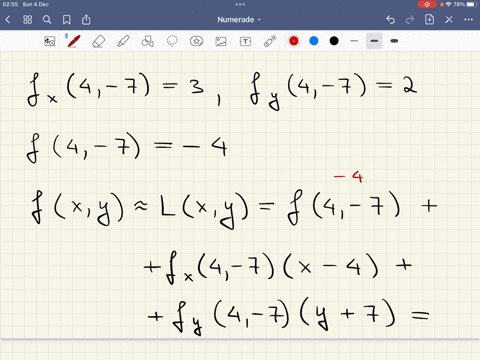Viewport: 480px width, 360px height.
Task: Insert an image with the picture tool
Action: (x=221, y=41)
